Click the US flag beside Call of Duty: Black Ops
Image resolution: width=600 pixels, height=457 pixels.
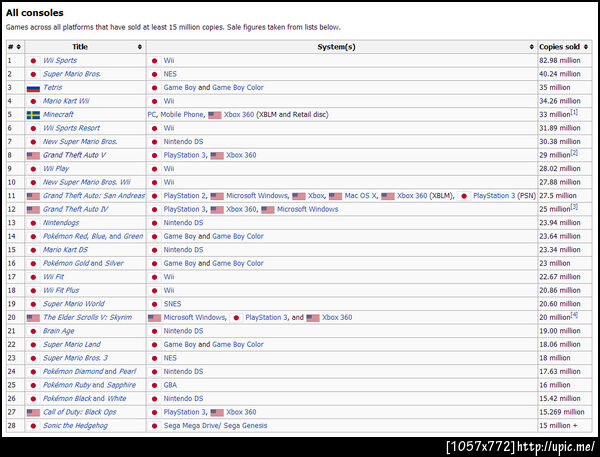[x=33, y=413]
